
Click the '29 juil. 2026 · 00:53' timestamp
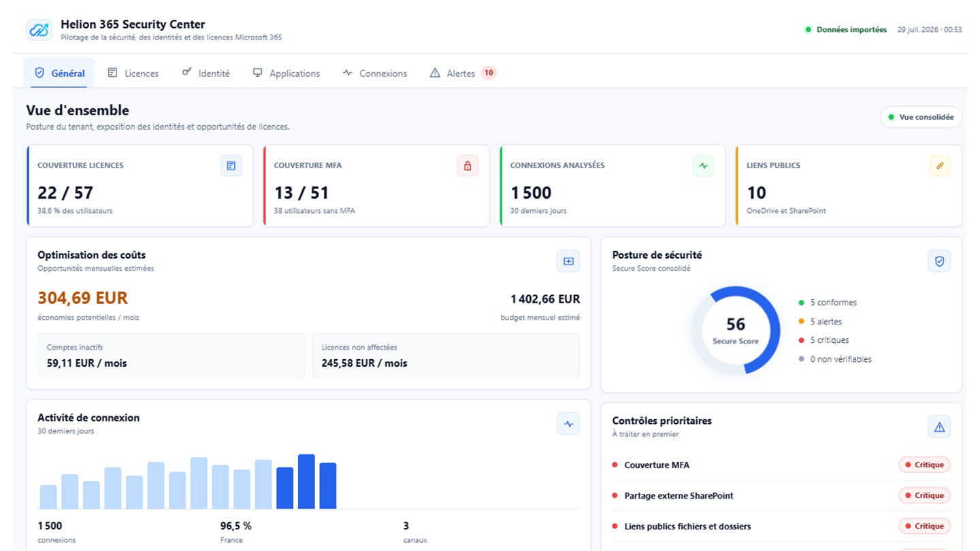[x=930, y=30]
